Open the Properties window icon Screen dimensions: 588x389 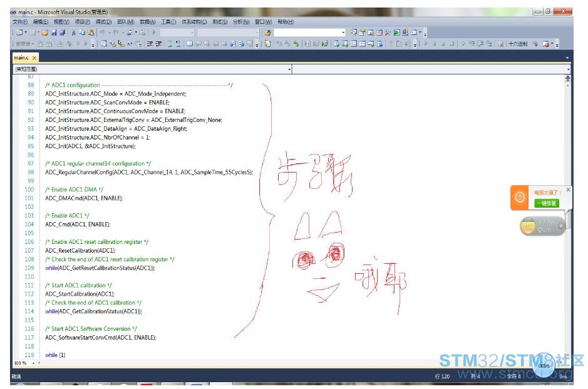[x=362, y=33]
